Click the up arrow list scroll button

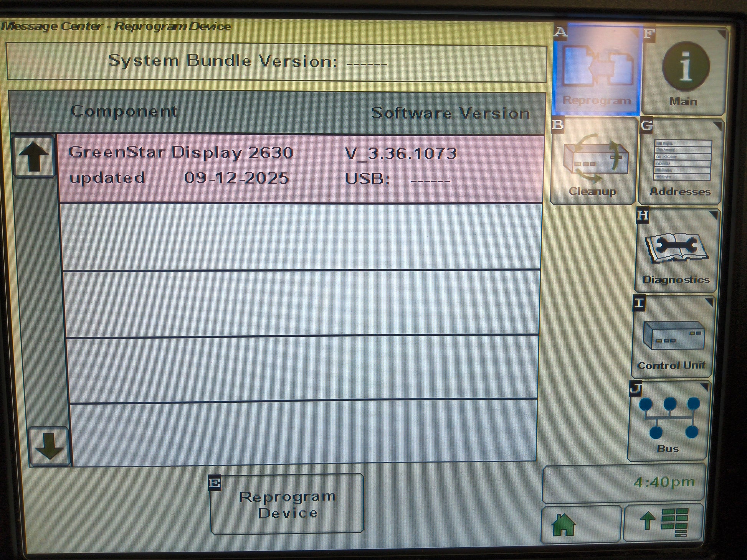34,156
